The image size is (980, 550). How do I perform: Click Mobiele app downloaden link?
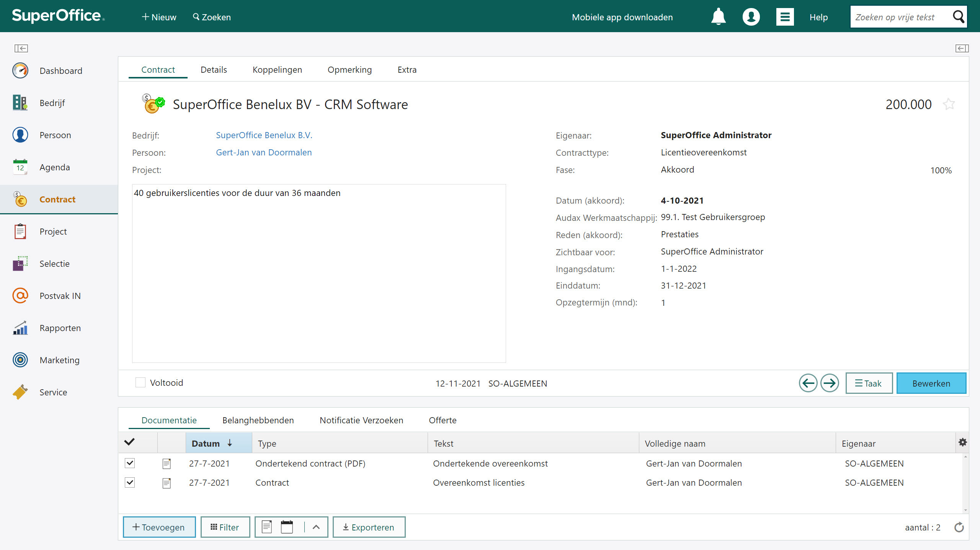[x=622, y=17]
